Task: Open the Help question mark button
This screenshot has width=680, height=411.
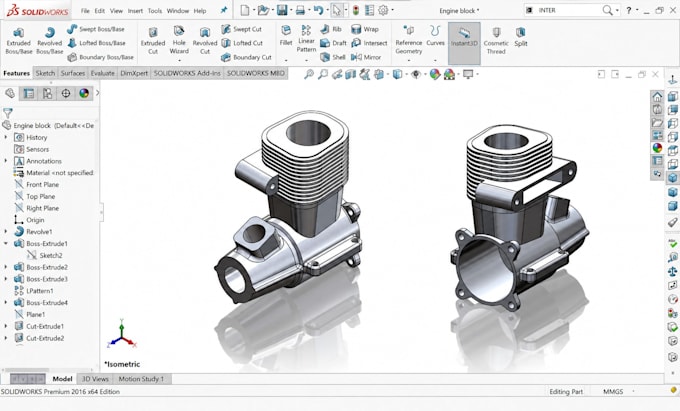Action: coord(629,10)
